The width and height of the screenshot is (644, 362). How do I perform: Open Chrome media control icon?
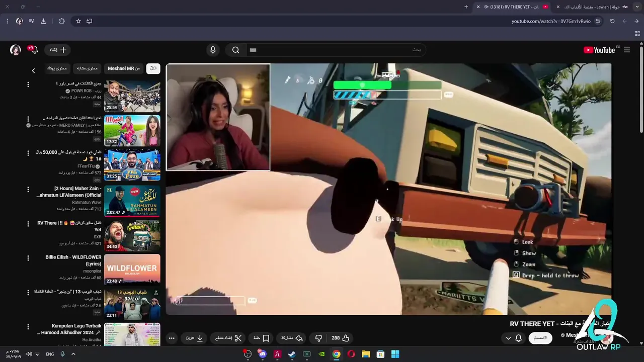click(31, 21)
